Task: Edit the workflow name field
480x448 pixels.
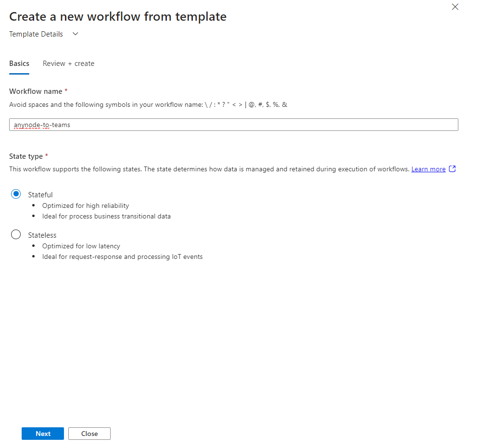Action: (x=233, y=124)
